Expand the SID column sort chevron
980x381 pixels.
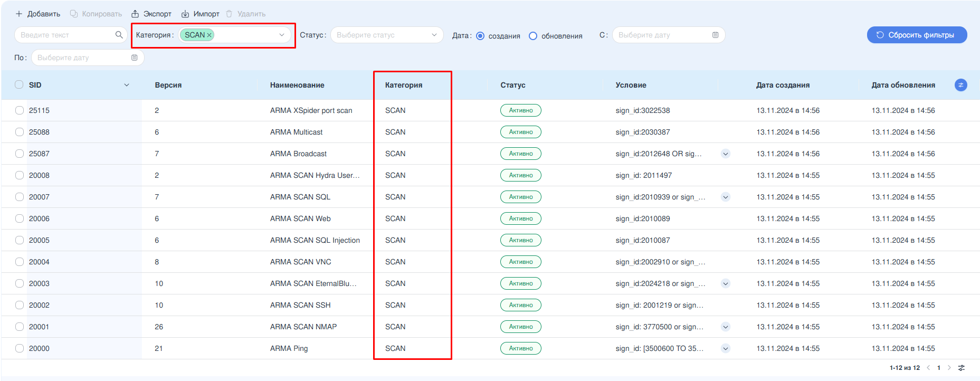(x=127, y=85)
